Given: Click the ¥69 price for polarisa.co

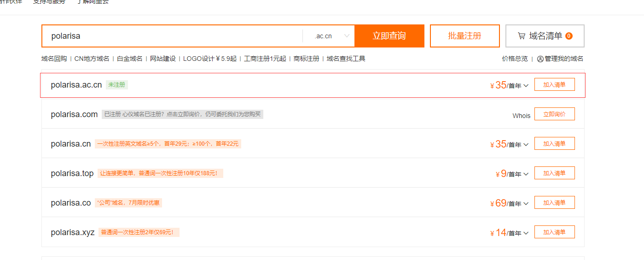Looking at the screenshot, I should [499, 203].
